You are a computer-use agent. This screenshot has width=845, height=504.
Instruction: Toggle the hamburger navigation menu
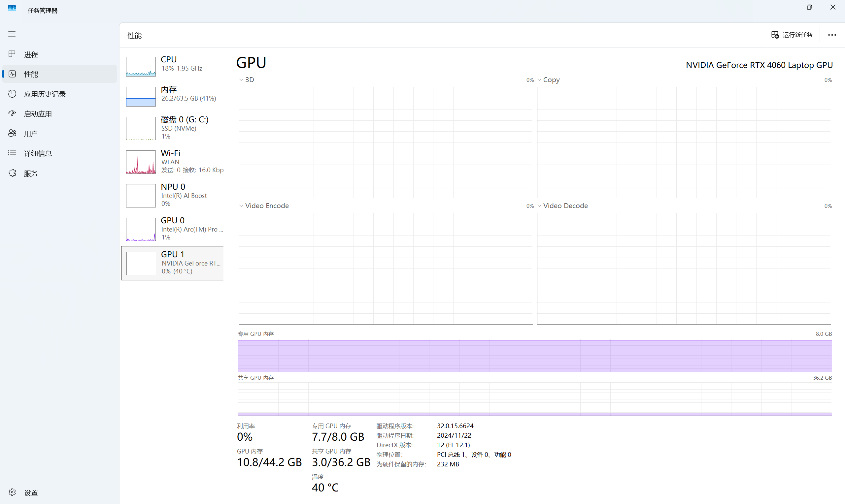(12, 34)
